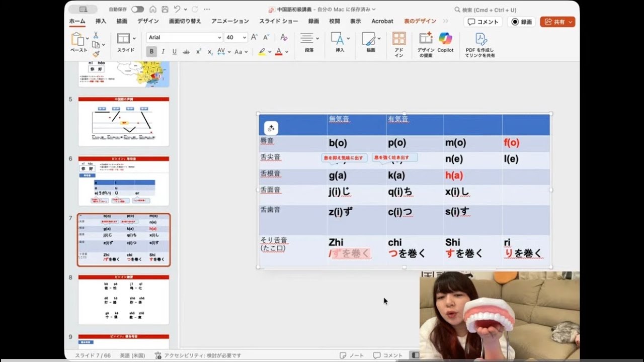This screenshot has width=644, height=362.
Task: Open the paste options dropdown arrow
Action: [x=88, y=38]
